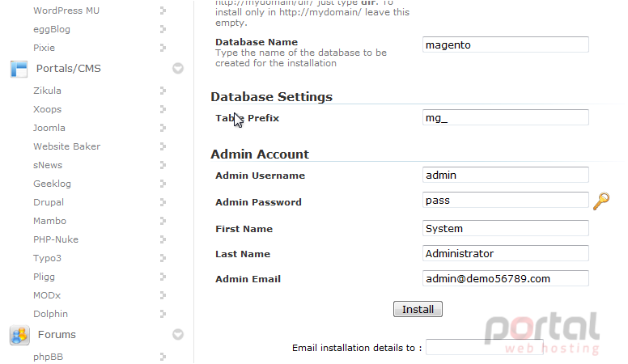Click the arrow icon next to phpBB
Image resolution: width=628 pixels, height=364 pixels.
click(x=163, y=357)
